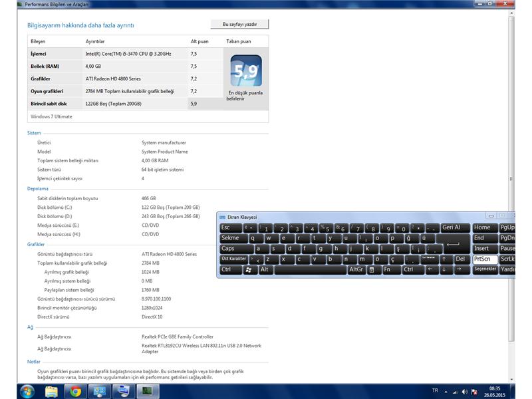Open the Action Center flag tray icon

(474, 392)
